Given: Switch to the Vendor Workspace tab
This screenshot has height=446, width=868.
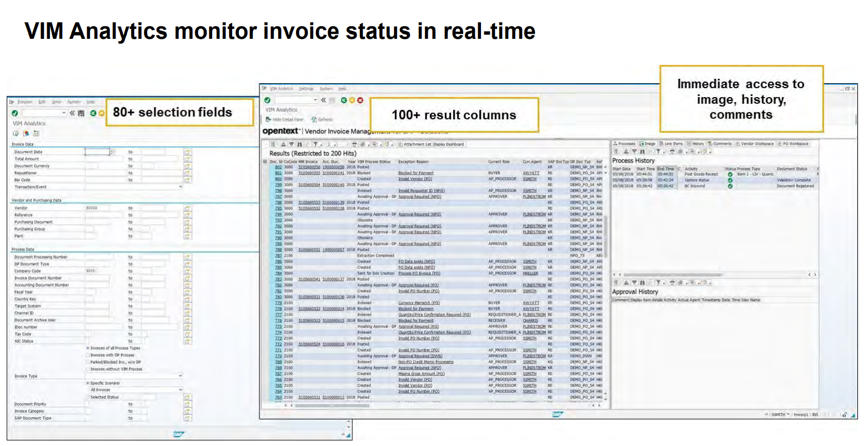Looking at the screenshot, I should [755, 144].
